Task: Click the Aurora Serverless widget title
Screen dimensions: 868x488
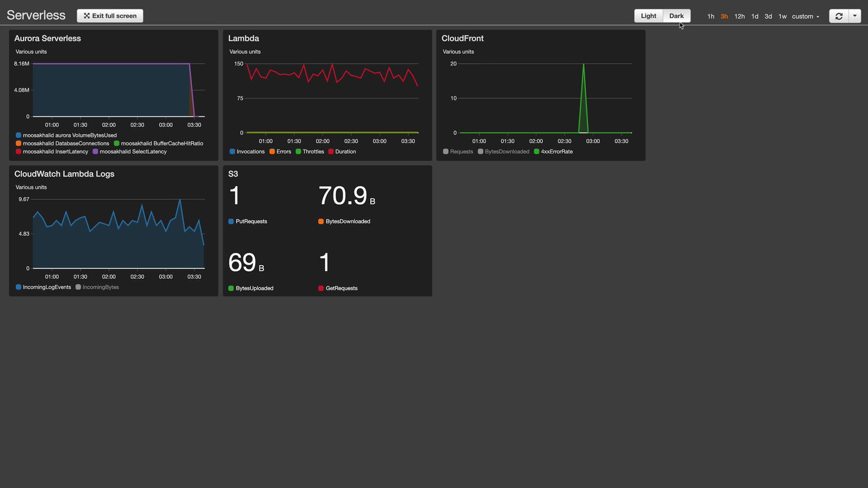Action: point(47,38)
